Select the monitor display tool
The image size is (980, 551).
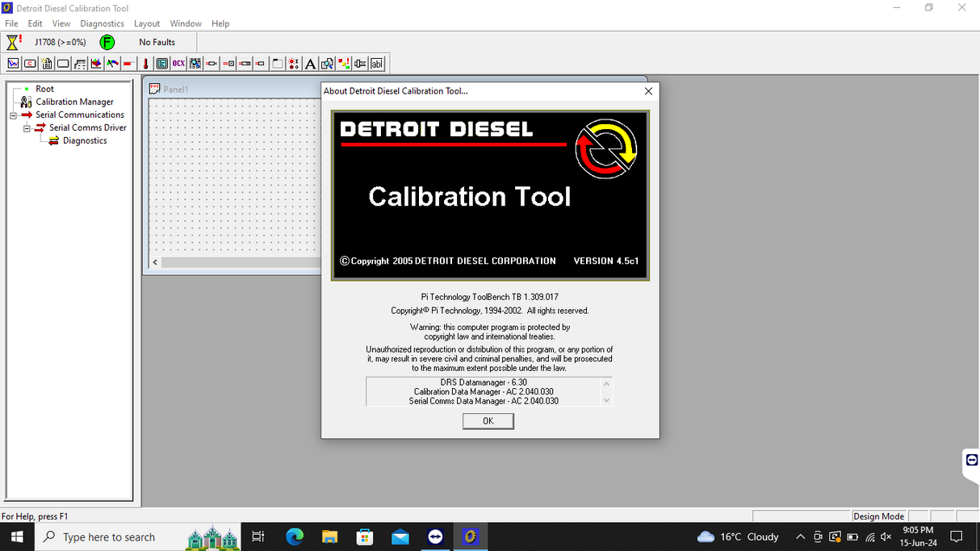click(x=161, y=63)
